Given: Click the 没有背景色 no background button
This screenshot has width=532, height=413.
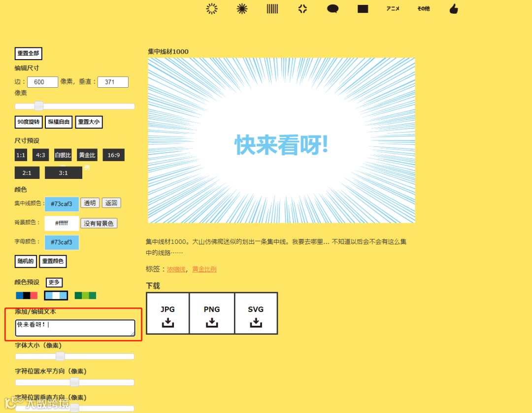Looking at the screenshot, I should (x=99, y=223).
